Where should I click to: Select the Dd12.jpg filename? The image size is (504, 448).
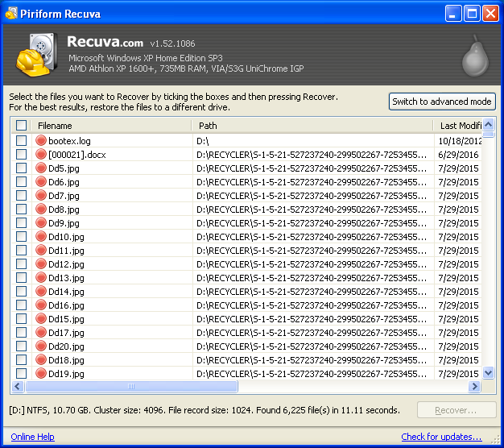(x=66, y=264)
